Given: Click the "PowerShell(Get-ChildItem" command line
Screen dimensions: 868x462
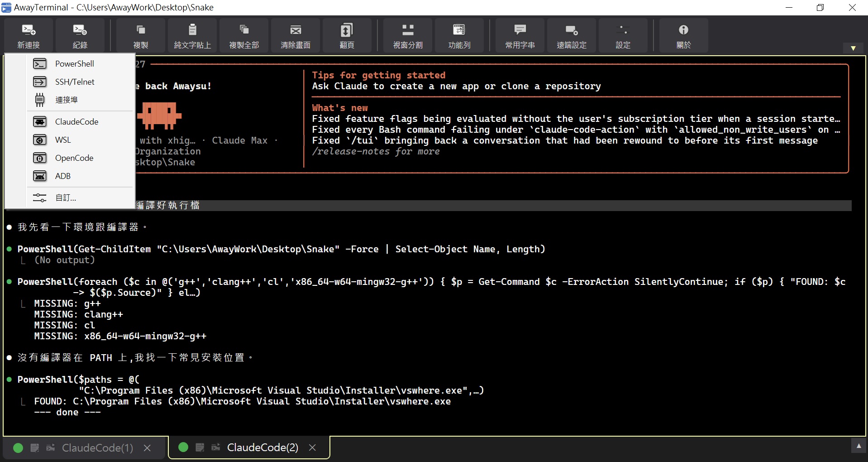Looking at the screenshot, I should click(x=281, y=249).
